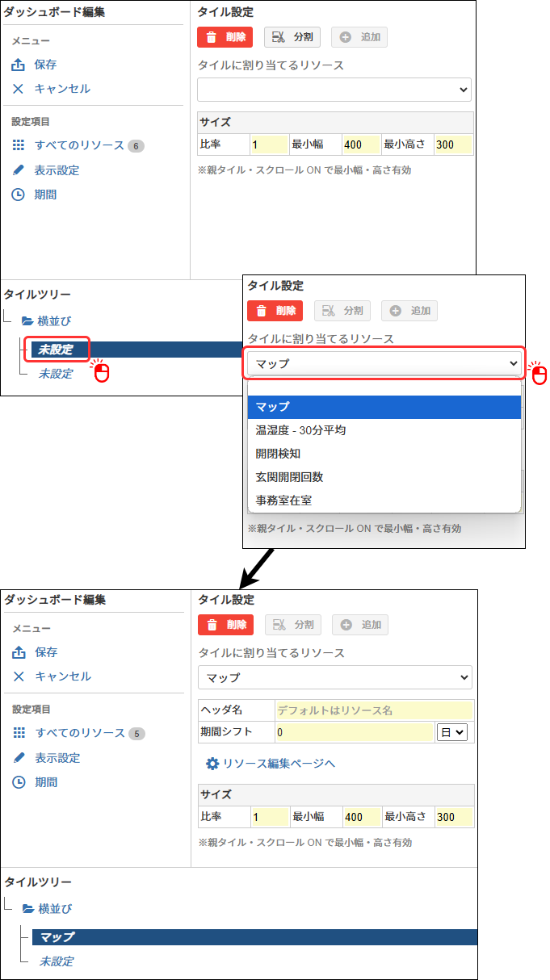550x980 pixels.
Task: Click the ヘッダ名 input field
Action: (x=374, y=710)
